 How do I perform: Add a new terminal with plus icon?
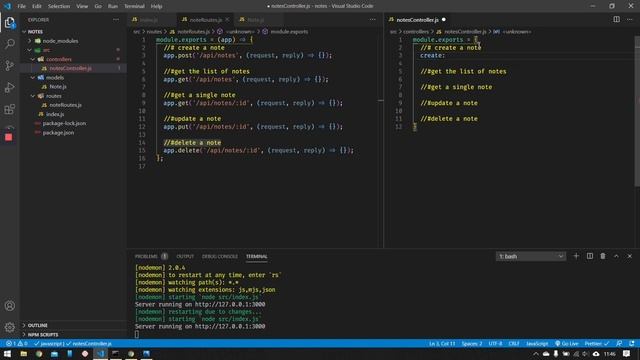click(x=576, y=256)
